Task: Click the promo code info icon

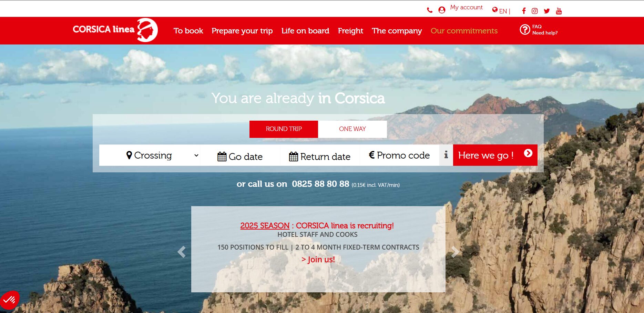Action: [446, 155]
